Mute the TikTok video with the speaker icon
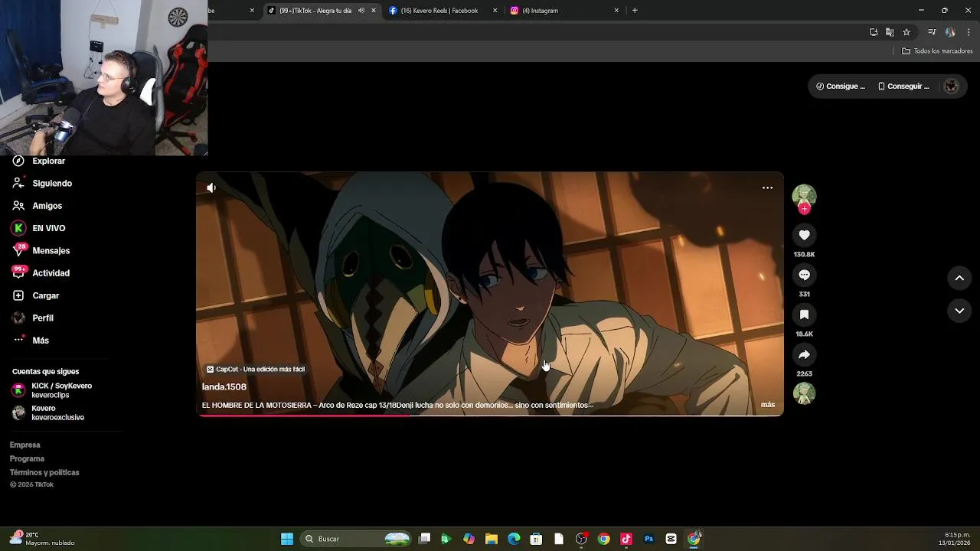Viewport: 980px width, 551px height. pos(211,187)
